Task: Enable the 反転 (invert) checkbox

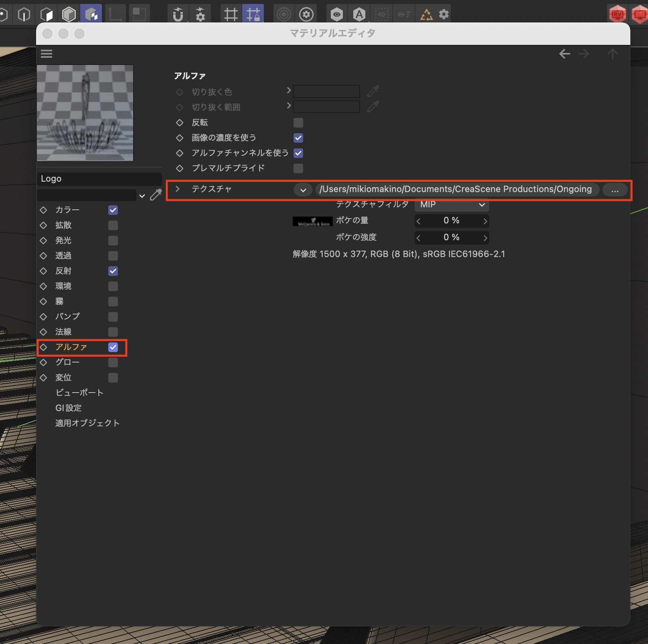Action: [298, 123]
